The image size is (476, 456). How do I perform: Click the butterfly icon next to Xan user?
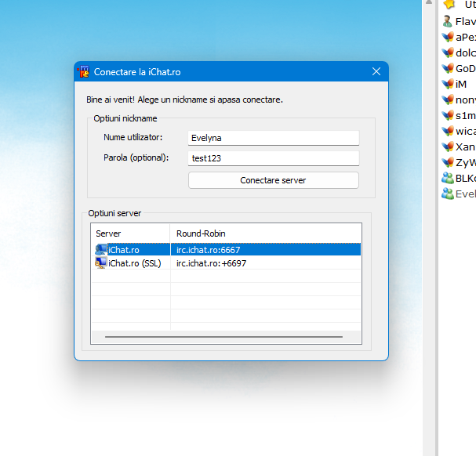(448, 147)
